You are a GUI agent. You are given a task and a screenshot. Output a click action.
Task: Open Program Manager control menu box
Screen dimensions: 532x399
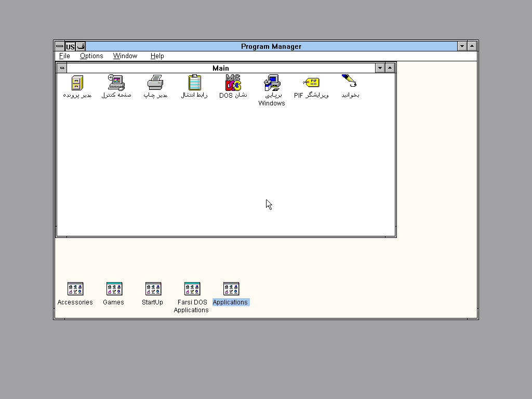tap(60, 46)
